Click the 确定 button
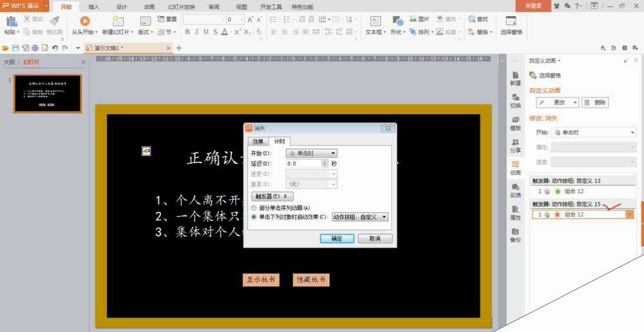Screen dimensions: 644x332 [337, 239]
